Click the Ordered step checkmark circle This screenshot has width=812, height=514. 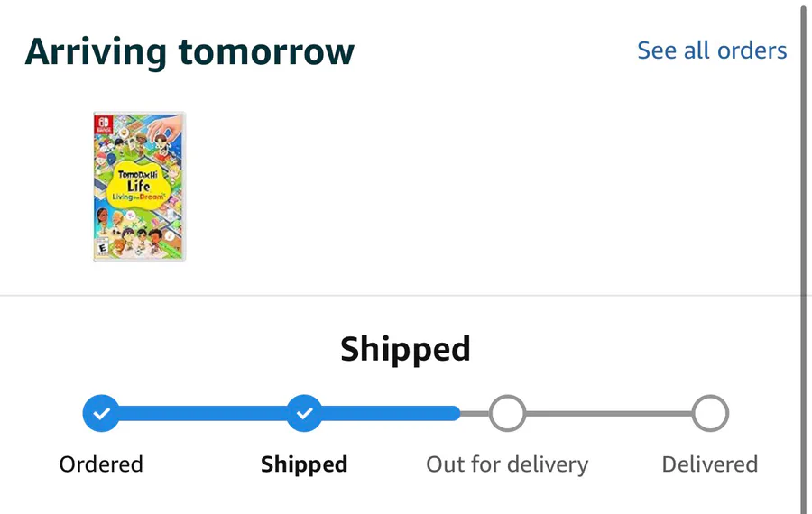101,414
